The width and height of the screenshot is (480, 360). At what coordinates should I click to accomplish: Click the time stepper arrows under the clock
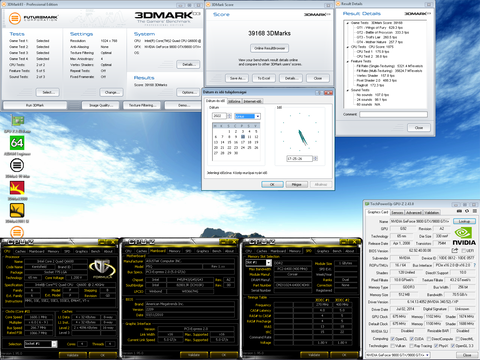(x=316, y=159)
